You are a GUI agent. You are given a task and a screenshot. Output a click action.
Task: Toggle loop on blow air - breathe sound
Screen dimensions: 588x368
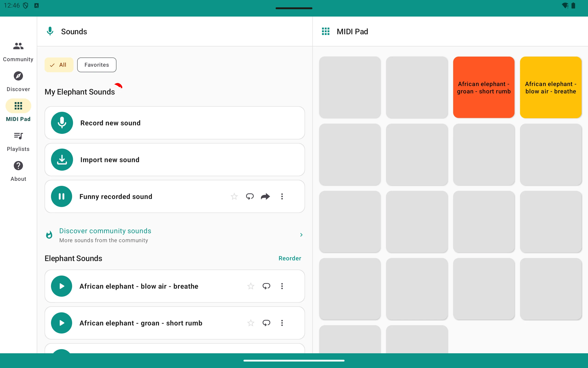tap(266, 286)
